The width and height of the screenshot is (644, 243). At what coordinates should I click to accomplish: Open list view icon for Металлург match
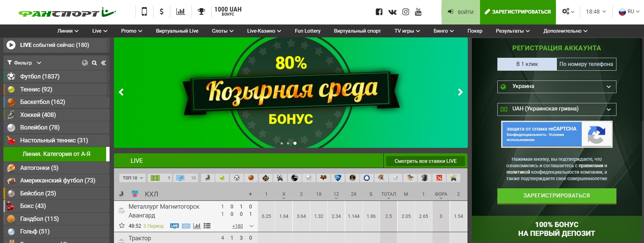pos(207,226)
